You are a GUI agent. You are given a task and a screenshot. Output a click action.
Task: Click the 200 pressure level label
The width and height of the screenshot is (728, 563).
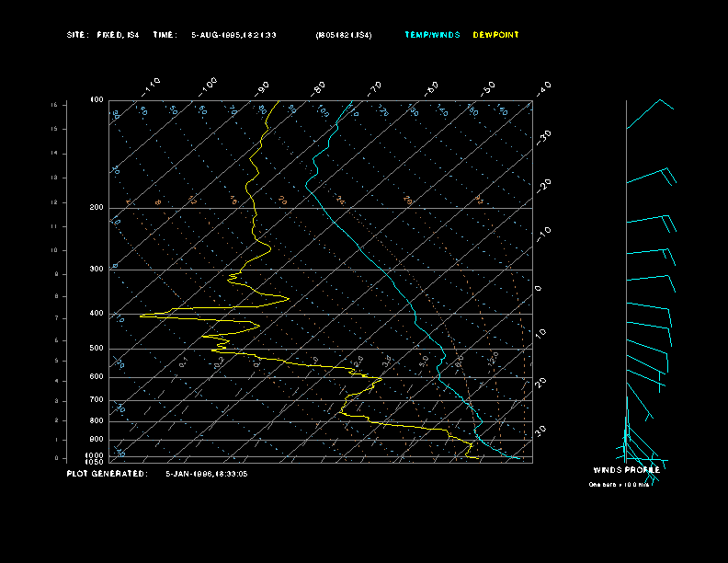click(97, 207)
